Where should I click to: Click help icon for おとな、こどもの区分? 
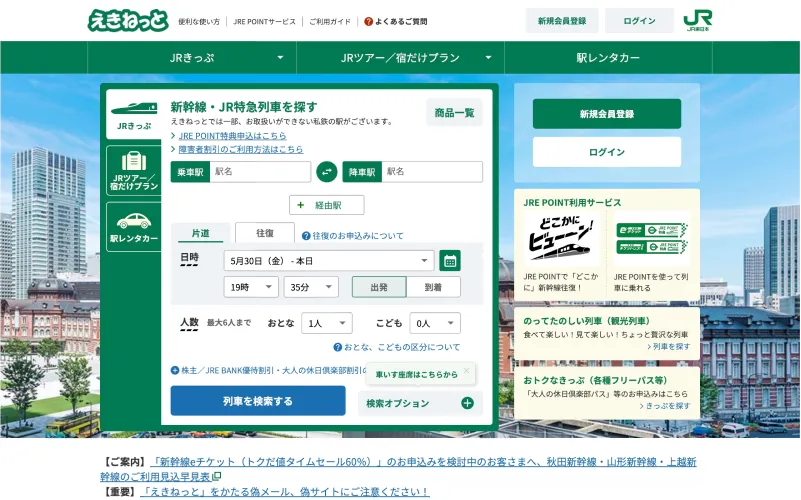(x=338, y=347)
